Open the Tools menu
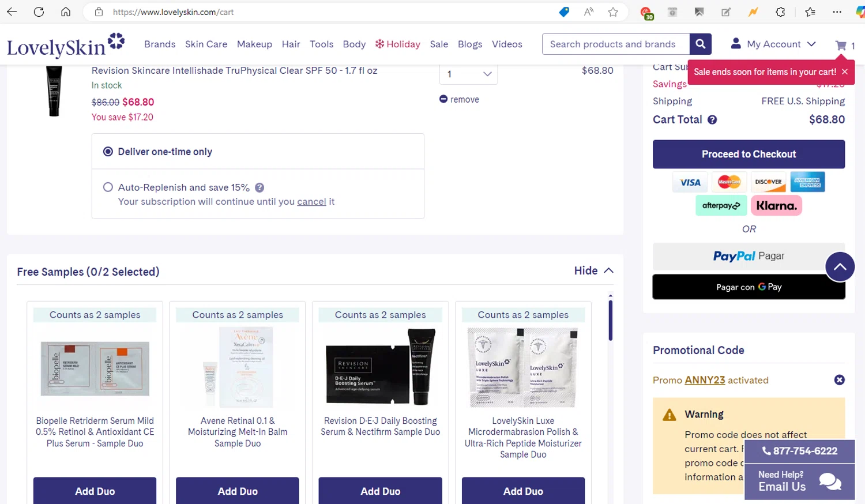The height and width of the screenshot is (504, 865). 321,44
